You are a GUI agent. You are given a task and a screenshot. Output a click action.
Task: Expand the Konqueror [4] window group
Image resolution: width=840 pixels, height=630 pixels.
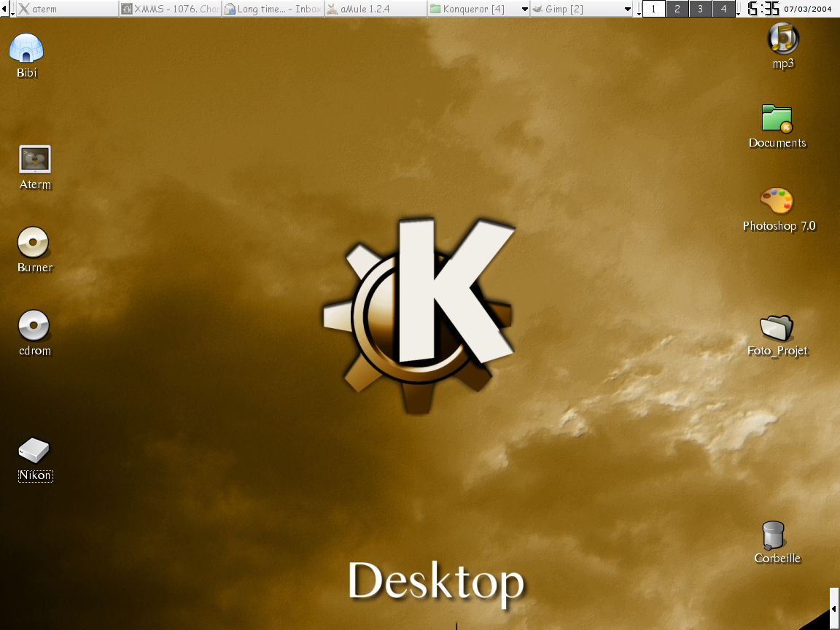pos(478,9)
